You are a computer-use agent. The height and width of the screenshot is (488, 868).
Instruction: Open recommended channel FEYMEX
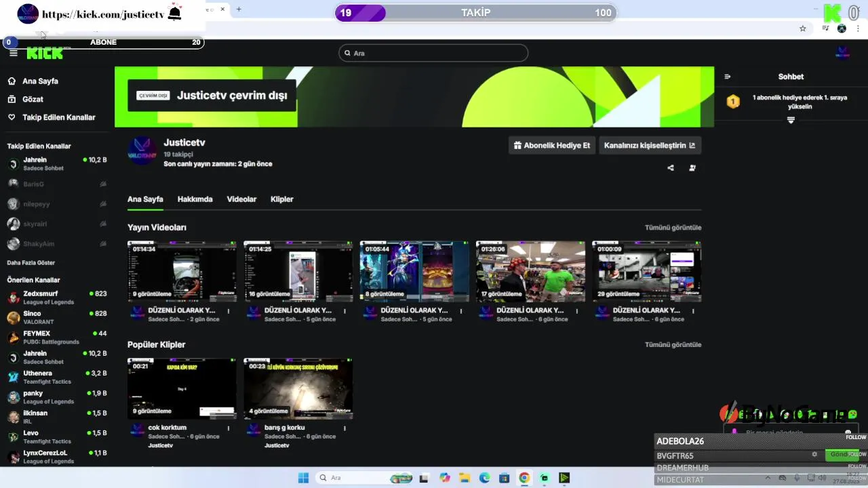pyautogui.click(x=57, y=338)
